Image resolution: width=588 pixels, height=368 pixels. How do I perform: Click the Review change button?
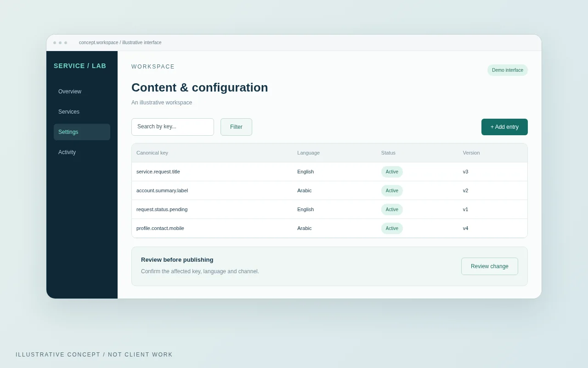click(x=490, y=266)
